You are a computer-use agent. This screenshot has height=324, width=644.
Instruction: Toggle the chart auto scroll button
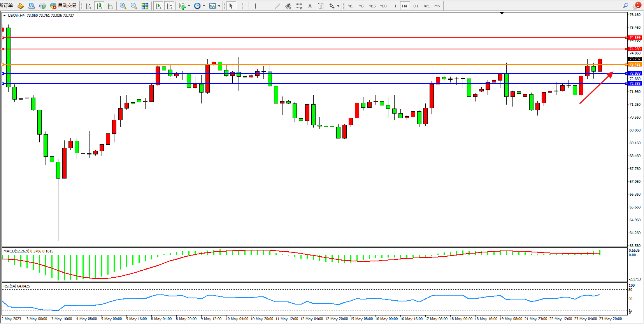[158, 6]
